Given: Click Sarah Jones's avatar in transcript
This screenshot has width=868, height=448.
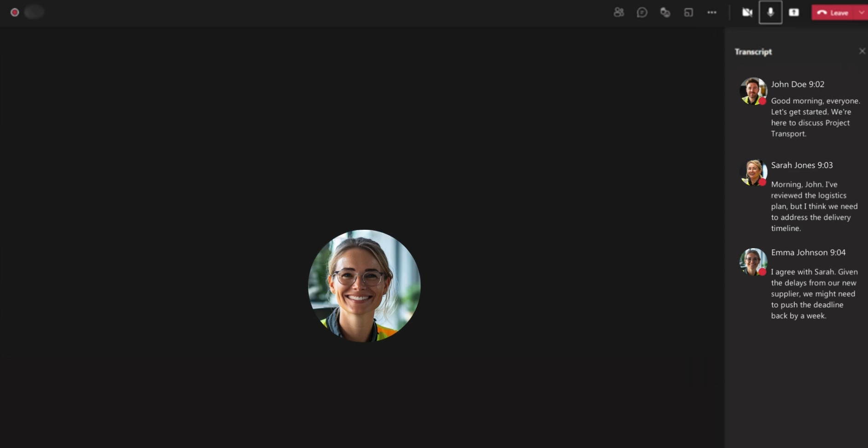Looking at the screenshot, I should pyautogui.click(x=753, y=172).
